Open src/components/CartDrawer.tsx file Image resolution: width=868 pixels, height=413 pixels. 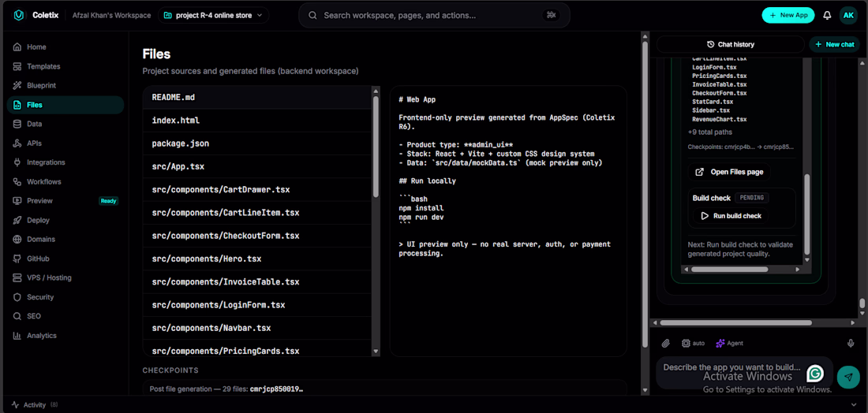click(257, 190)
